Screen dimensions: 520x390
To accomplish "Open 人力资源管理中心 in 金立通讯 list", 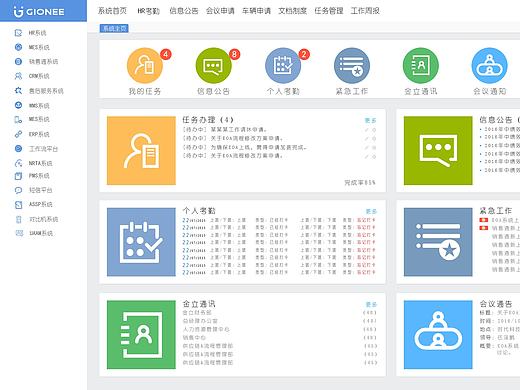I will click(206, 329).
